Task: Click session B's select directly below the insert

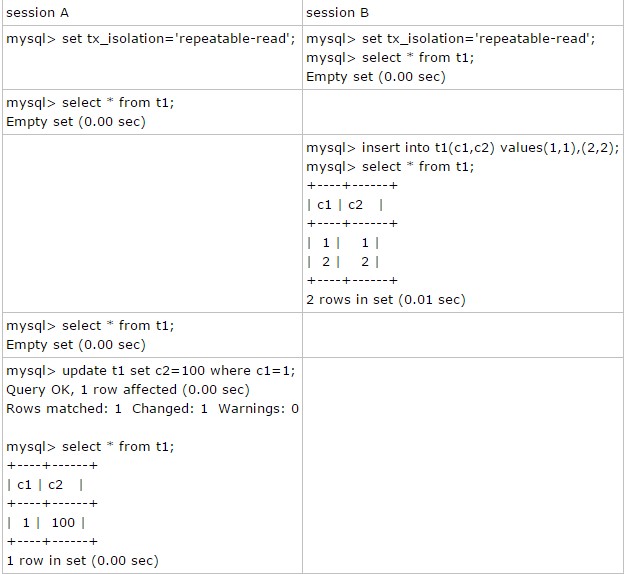Action: (390, 166)
